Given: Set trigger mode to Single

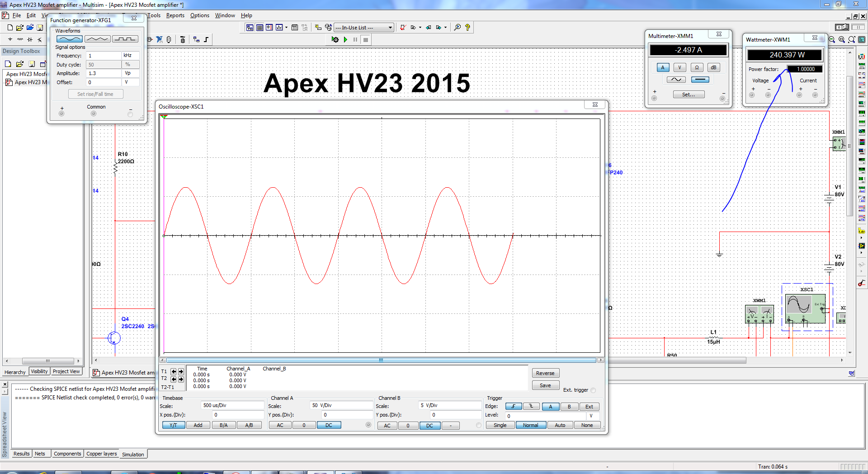Looking at the screenshot, I should tap(500, 425).
